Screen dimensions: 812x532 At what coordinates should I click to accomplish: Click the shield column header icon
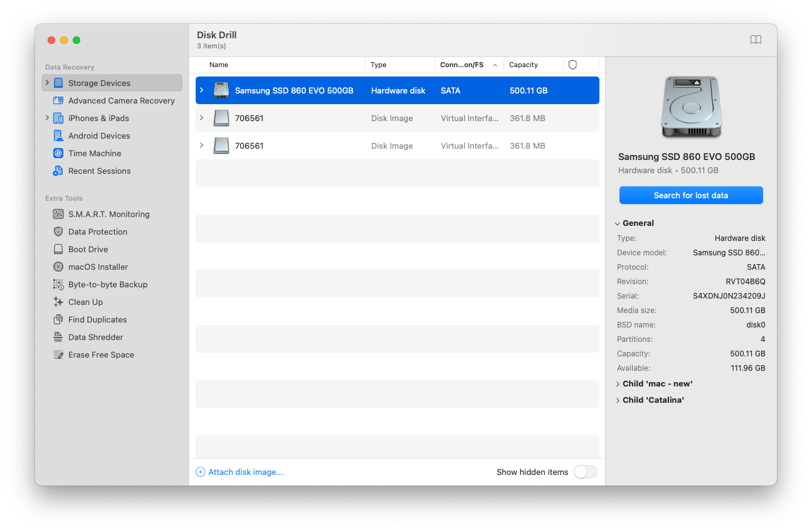point(572,65)
